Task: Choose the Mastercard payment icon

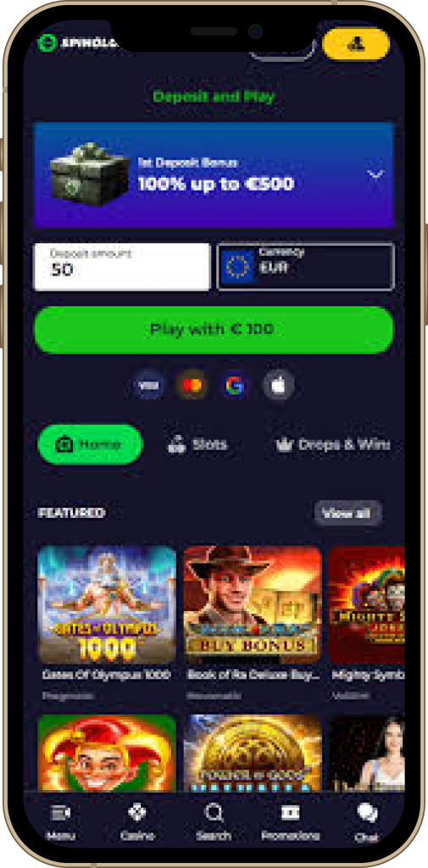Action: [x=192, y=385]
